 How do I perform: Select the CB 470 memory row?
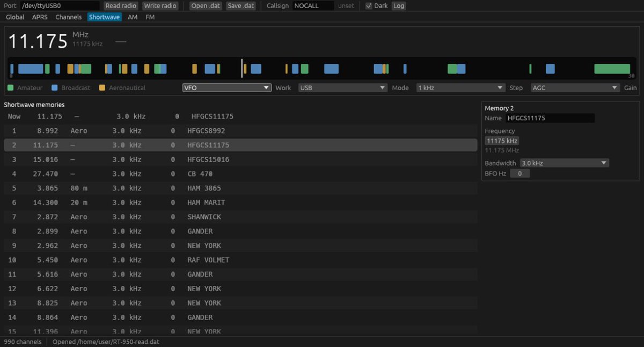240,174
